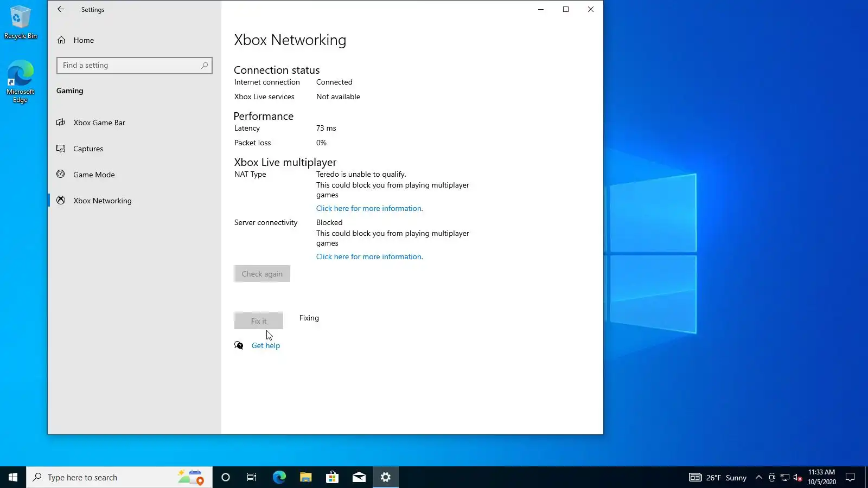Open the NAT Type more information link
This screenshot has height=488, width=868.
point(369,208)
